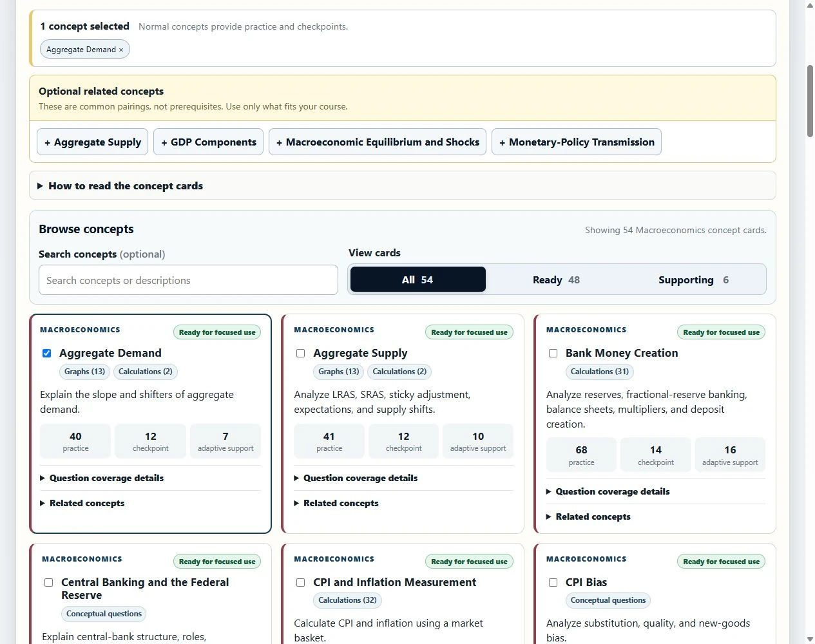Add Aggregate Supply related concept
This screenshot has height=644, width=815.
click(x=93, y=142)
